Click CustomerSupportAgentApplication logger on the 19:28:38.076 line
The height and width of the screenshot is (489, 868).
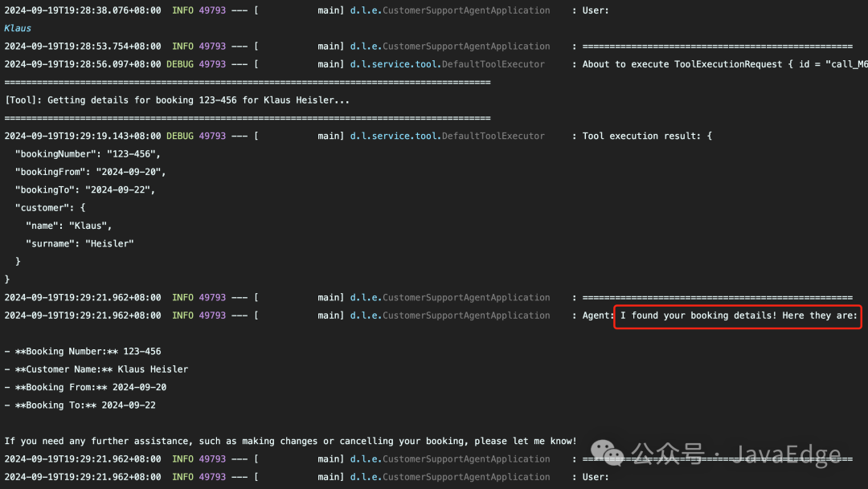tap(450, 10)
